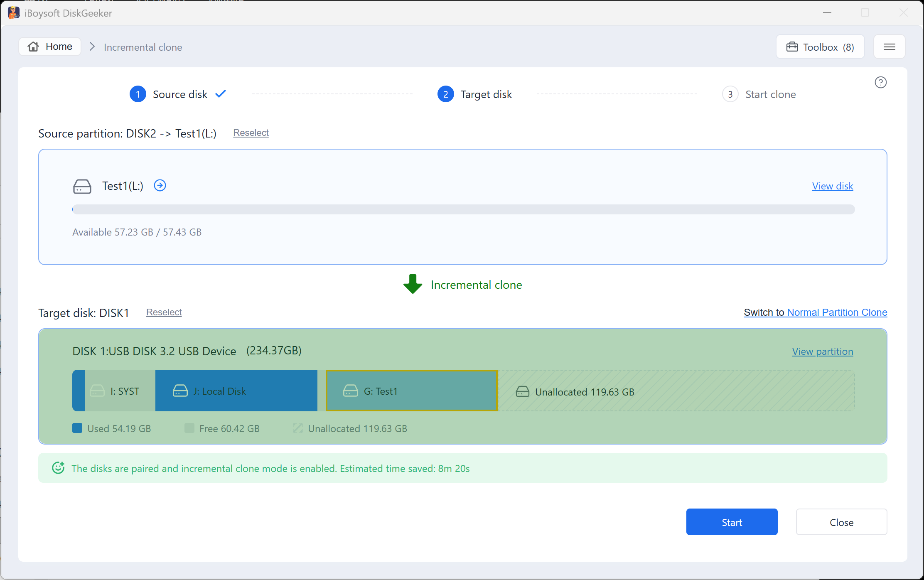Screen dimensions: 924x580
Task: Click the G: Test1 drive icon
Action: pos(351,391)
